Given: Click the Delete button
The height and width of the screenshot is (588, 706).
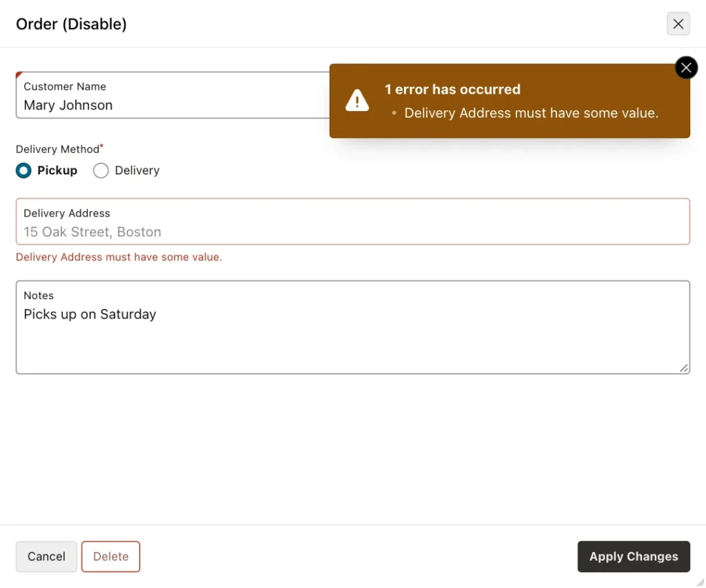Looking at the screenshot, I should (x=111, y=556).
